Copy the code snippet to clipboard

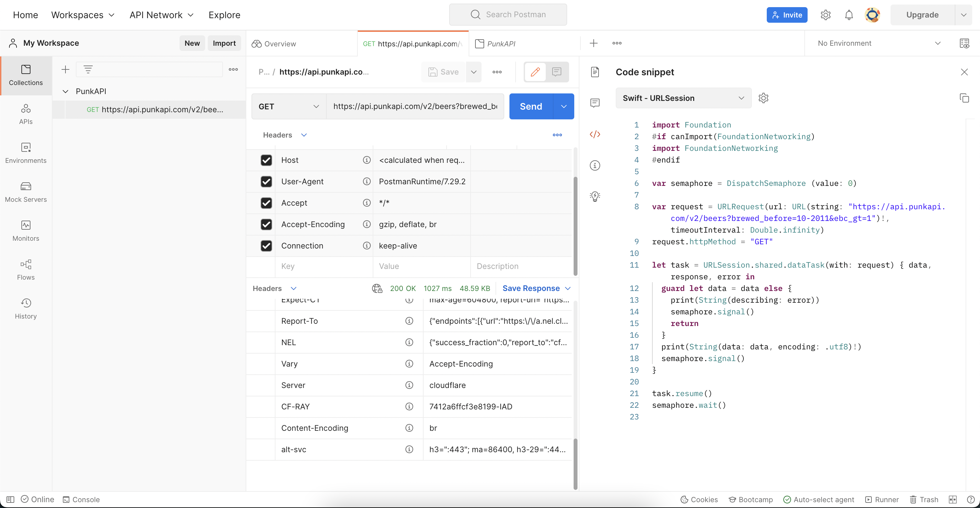pos(964,98)
